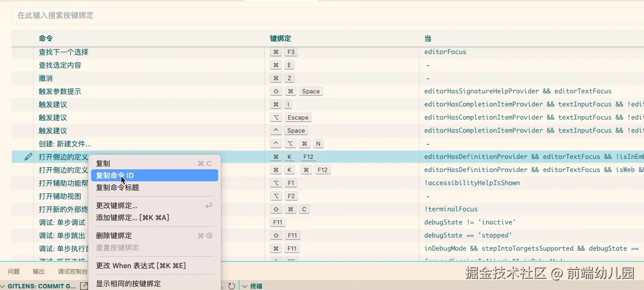This screenshot has width=644, height=290.
Task: Click the ⌘ F3 keybinding cell
Action: [x=284, y=52]
